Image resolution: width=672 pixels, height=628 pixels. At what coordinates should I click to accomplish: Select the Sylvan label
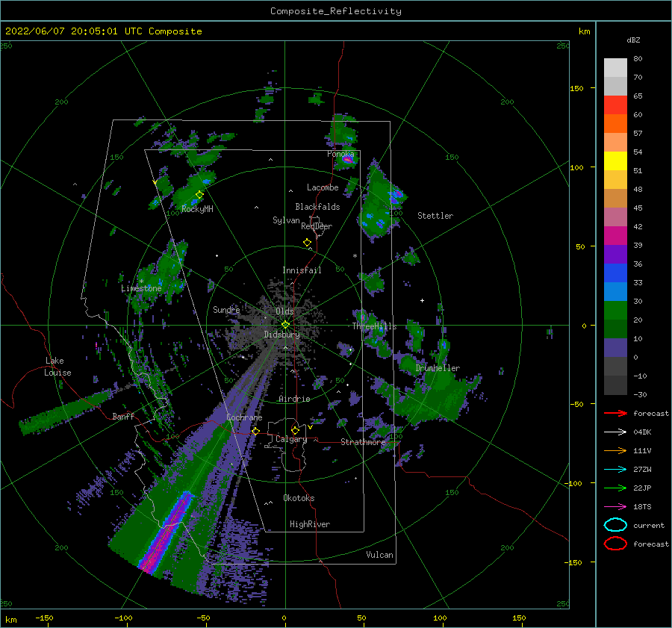coord(286,220)
